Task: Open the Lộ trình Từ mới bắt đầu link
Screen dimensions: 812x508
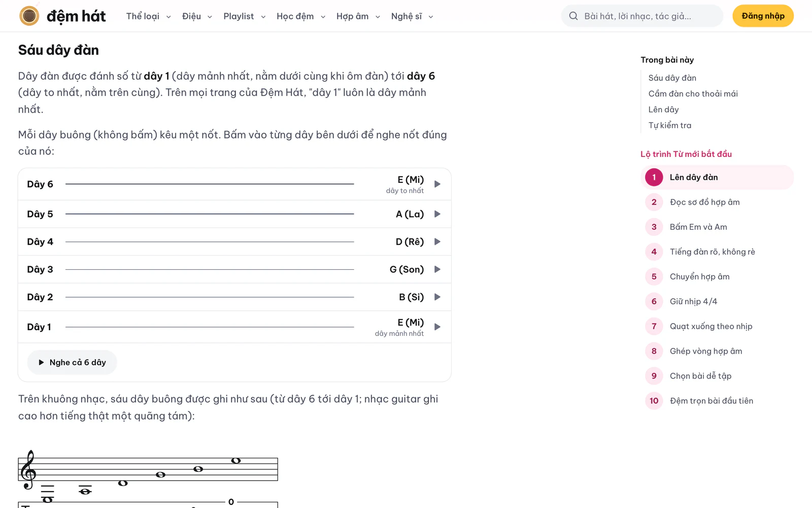Action: (686, 154)
